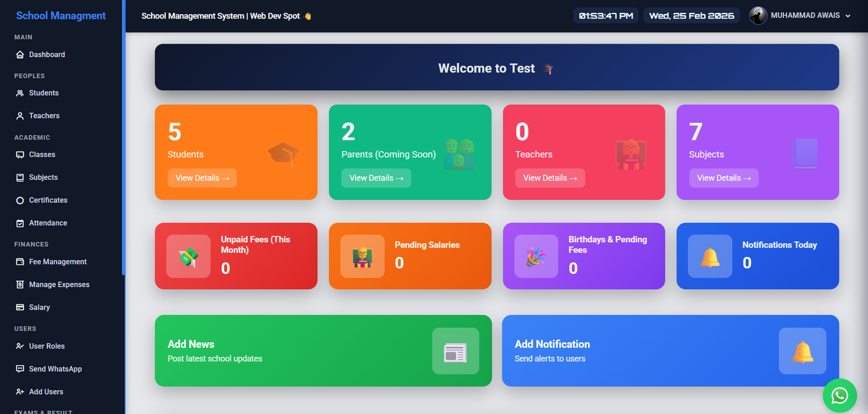Click the Certificates badge icon in sidebar
This screenshot has width=868, height=414.
(20, 200)
